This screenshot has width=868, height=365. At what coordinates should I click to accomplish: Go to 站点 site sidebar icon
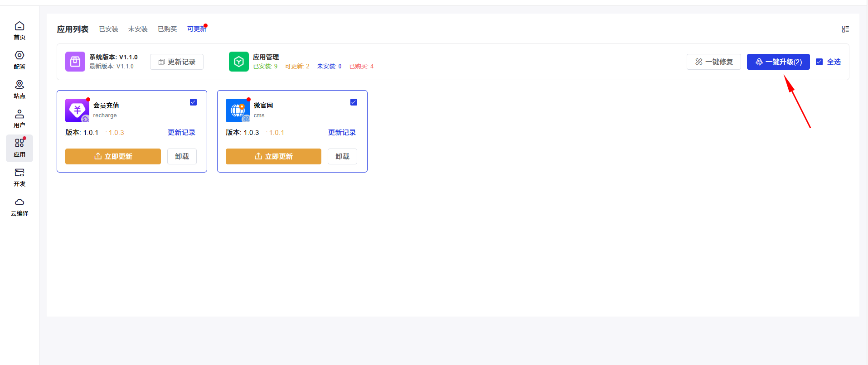(x=19, y=85)
